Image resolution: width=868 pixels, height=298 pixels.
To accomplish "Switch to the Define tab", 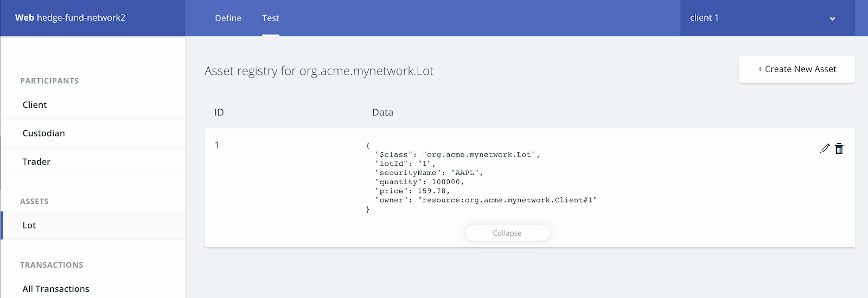I will (228, 18).
